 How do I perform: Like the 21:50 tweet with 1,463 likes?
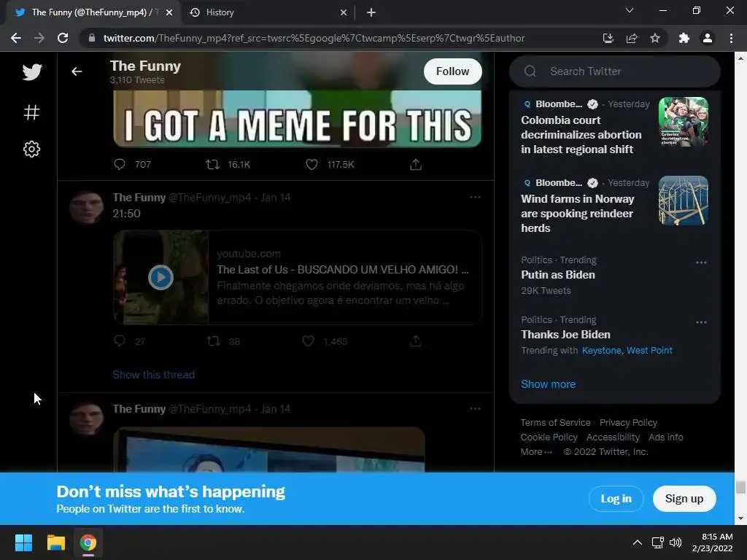tap(309, 341)
